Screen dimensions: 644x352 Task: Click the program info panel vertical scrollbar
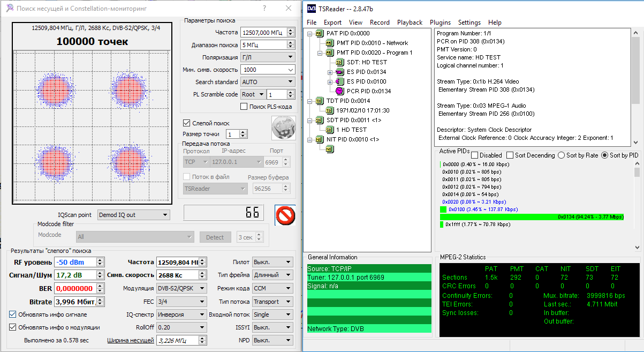[x=636, y=87]
